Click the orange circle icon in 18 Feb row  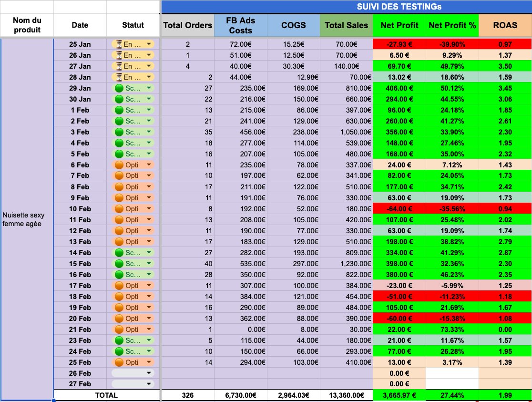119,297
